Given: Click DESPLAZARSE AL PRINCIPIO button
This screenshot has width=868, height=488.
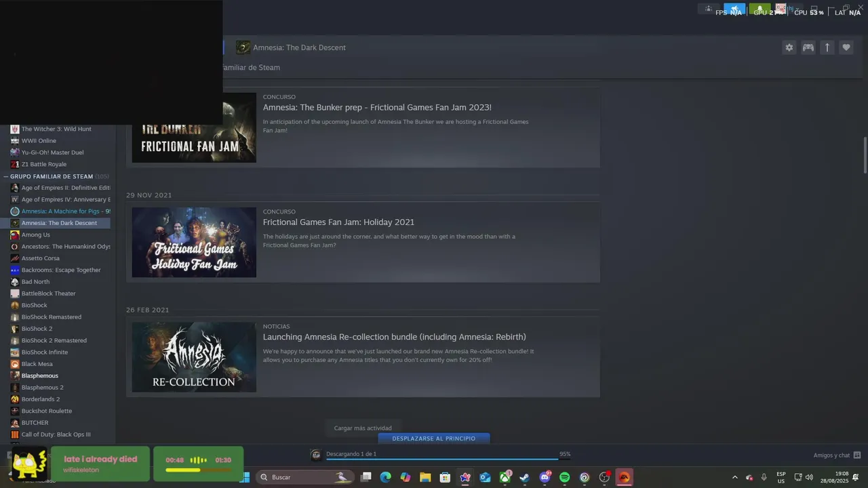Looking at the screenshot, I should pyautogui.click(x=433, y=439).
